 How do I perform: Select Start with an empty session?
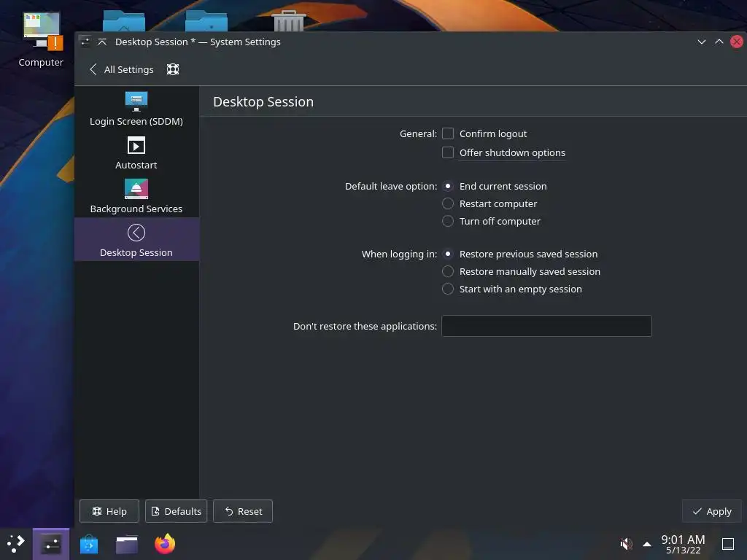tap(448, 289)
